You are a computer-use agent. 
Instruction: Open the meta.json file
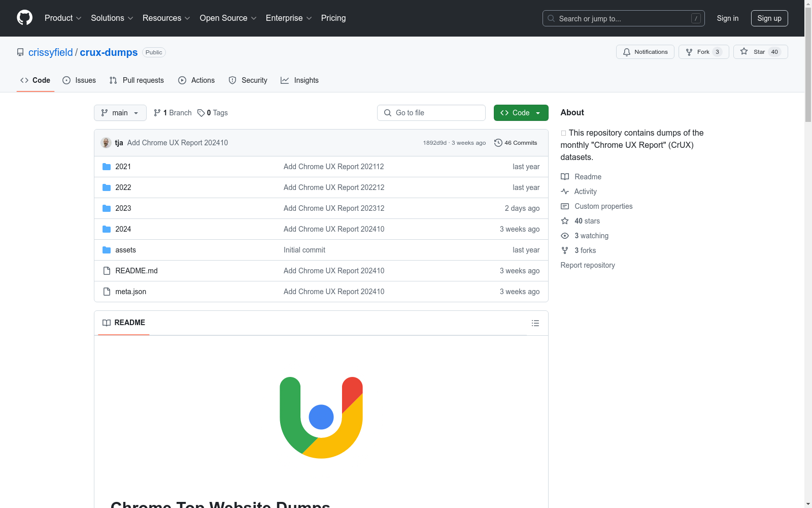(131, 292)
